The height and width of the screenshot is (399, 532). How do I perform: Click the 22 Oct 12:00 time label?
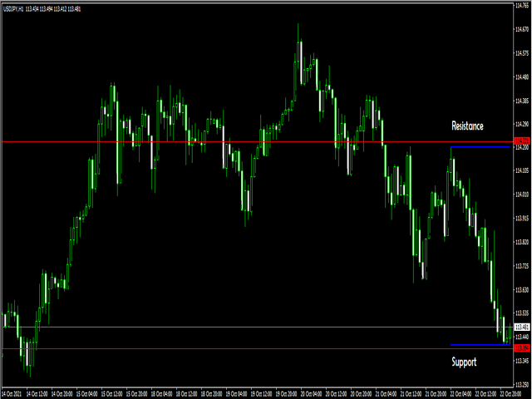tap(485, 393)
